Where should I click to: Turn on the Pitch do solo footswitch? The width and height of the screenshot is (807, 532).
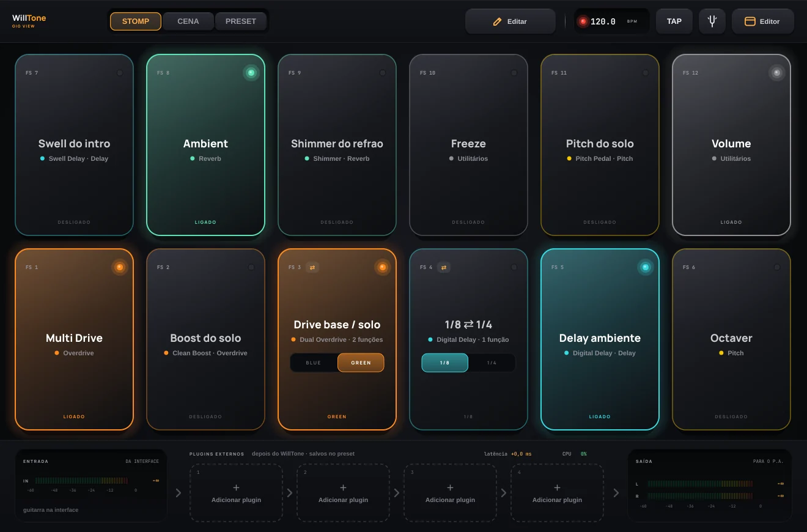pos(600,145)
